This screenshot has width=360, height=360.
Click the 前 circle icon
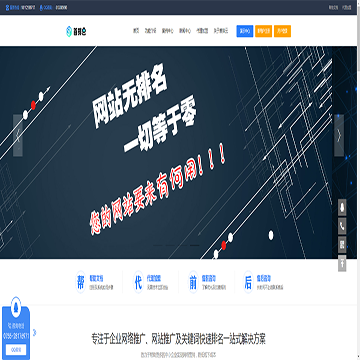193,282
